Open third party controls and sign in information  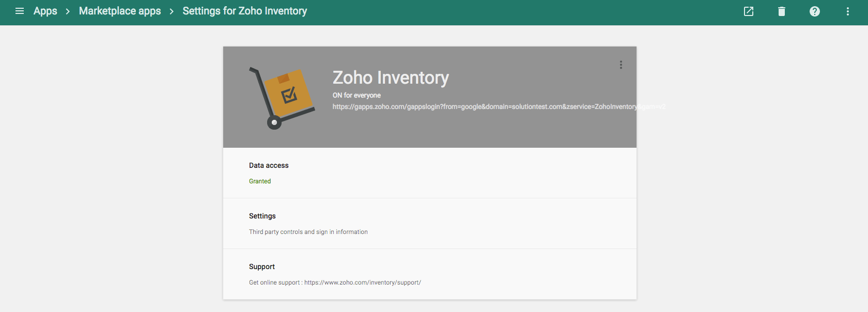pyautogui.click(x=308, y=231)
